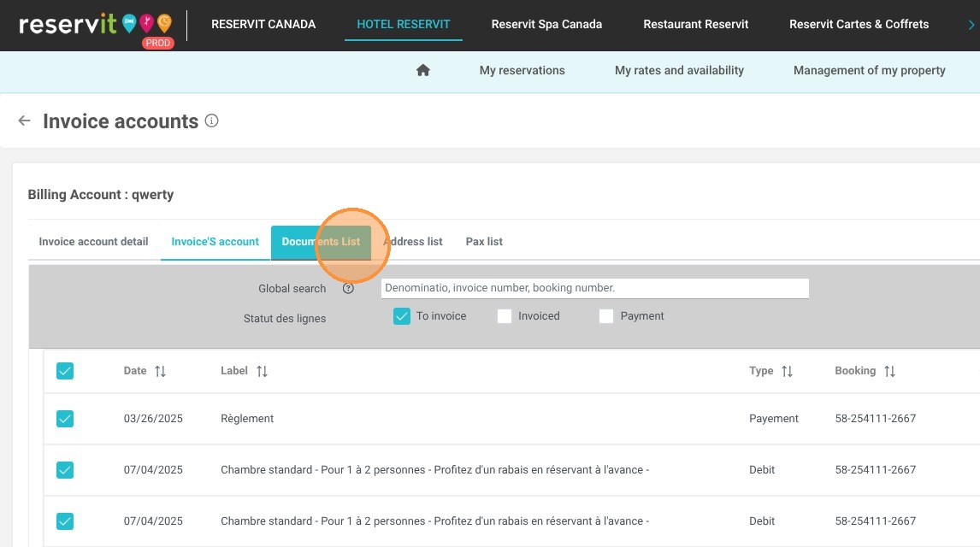This screenshot has width=980, height=547.
Task: Click the Règlement label cell
Action: click(247, 418)
